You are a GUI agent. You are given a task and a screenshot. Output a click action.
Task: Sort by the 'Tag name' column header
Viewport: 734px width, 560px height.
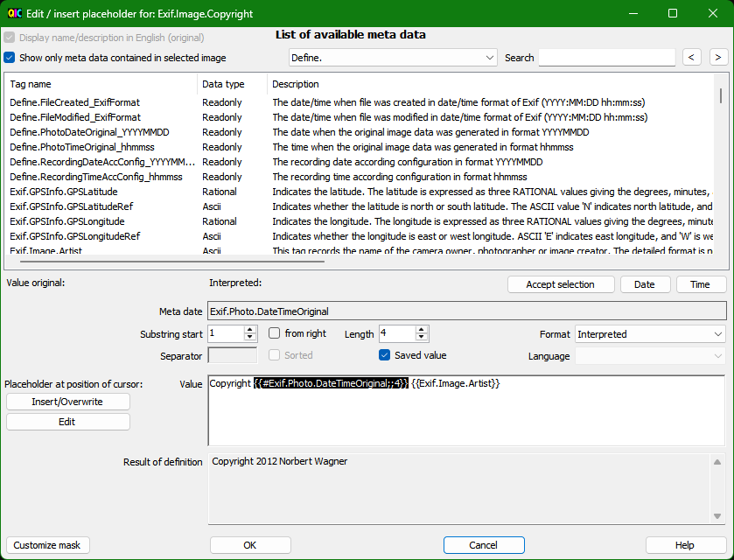(101, 84)
